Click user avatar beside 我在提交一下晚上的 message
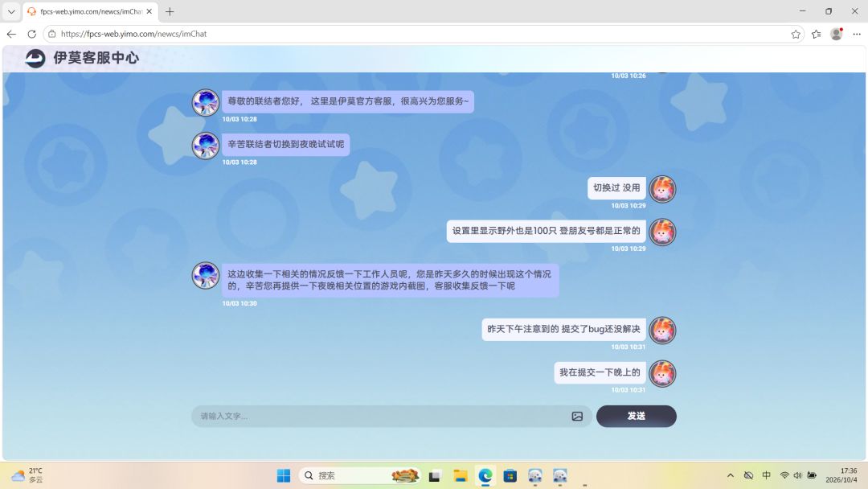The height and width of the screenshot is (489, 868). coord(662,373)
